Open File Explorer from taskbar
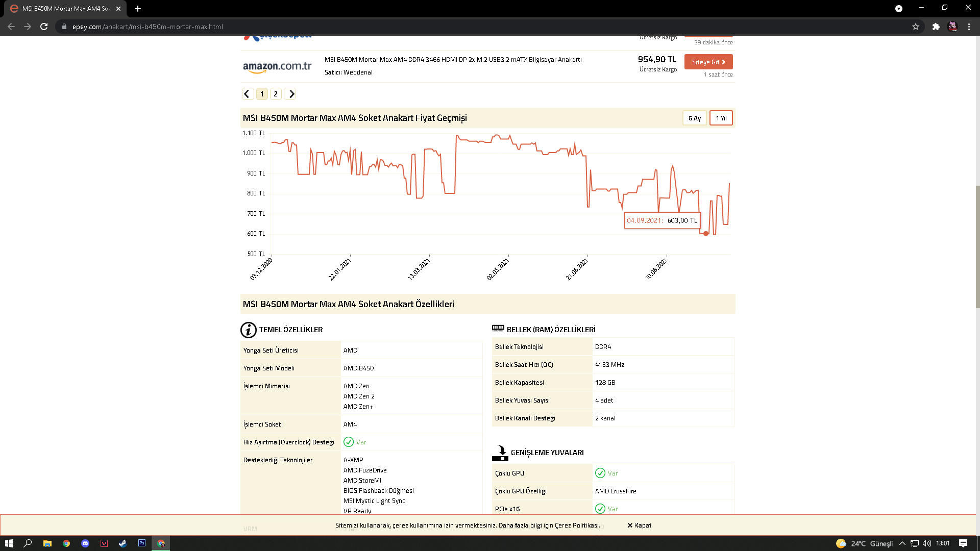This screenshot has width=980, height=551. 47,543
